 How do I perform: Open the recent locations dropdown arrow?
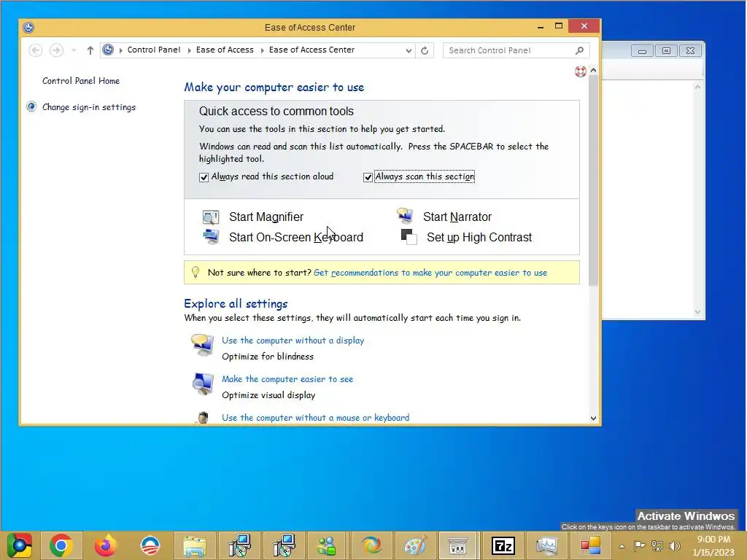[x=74, y=50]
